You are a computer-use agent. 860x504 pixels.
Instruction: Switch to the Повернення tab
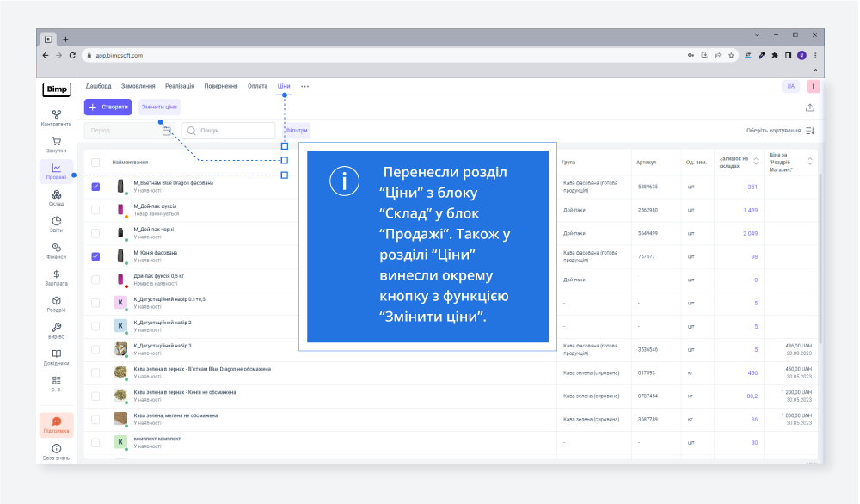221,86
